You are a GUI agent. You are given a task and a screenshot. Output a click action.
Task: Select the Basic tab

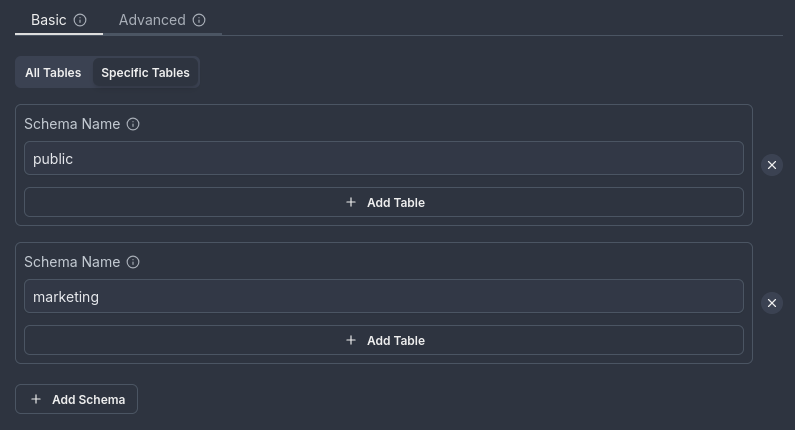pyautogui.click(x=48, y=20)
